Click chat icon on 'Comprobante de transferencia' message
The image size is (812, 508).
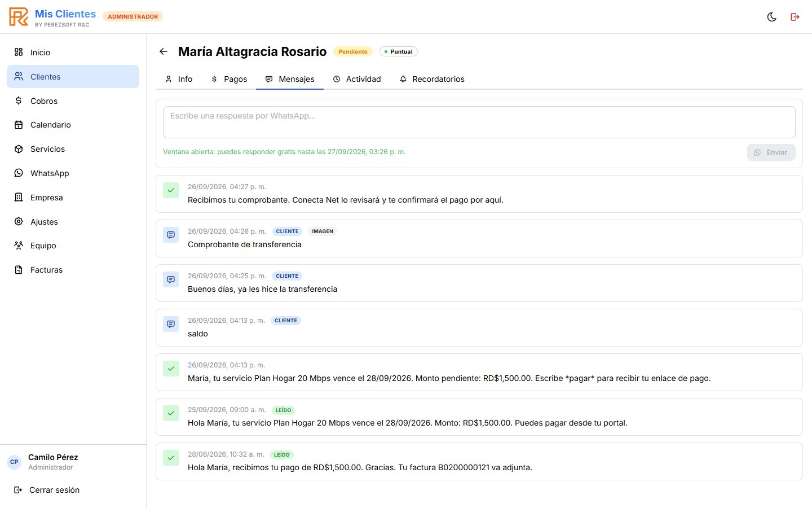click(x=171, y=235)
